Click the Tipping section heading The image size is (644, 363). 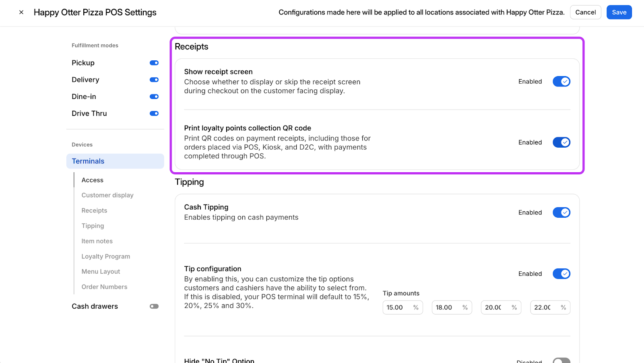pos(189,182)
